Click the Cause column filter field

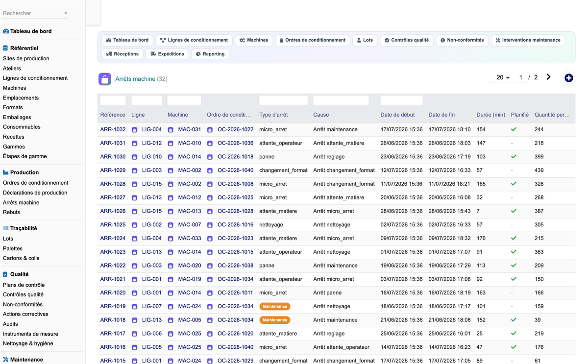tap(341, 100)
